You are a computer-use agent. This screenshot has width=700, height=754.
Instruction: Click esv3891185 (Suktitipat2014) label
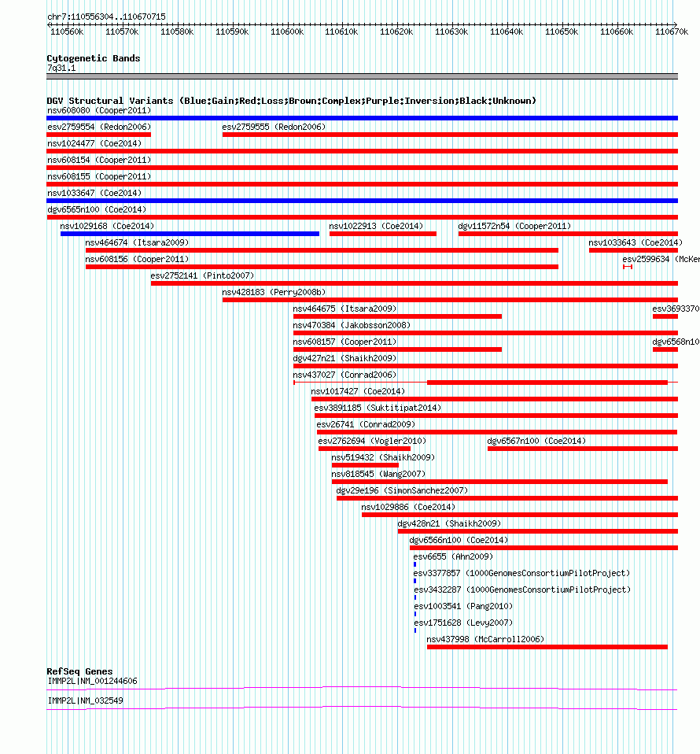coord(378,408)
